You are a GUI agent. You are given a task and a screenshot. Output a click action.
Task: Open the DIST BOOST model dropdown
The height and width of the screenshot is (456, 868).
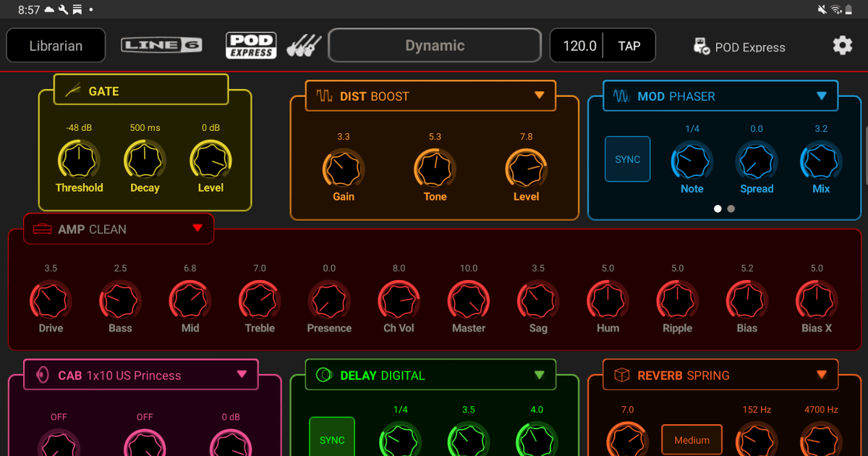[539, 96]
